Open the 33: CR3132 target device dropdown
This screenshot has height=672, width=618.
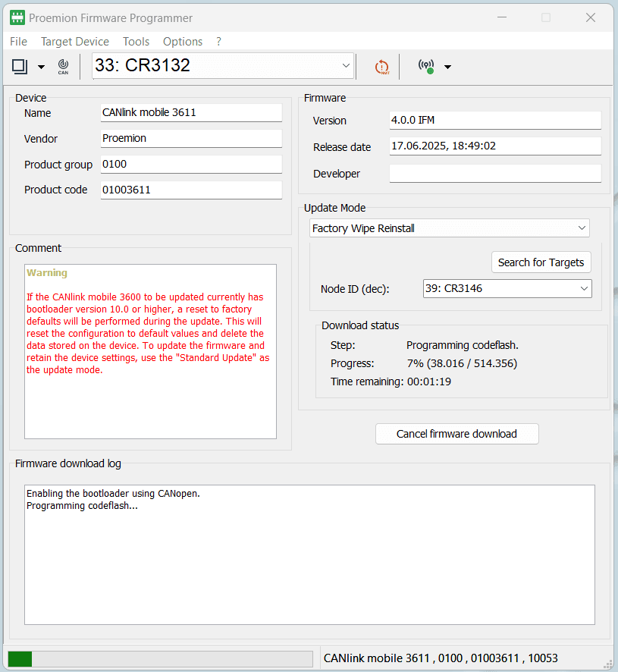(223, 66)
